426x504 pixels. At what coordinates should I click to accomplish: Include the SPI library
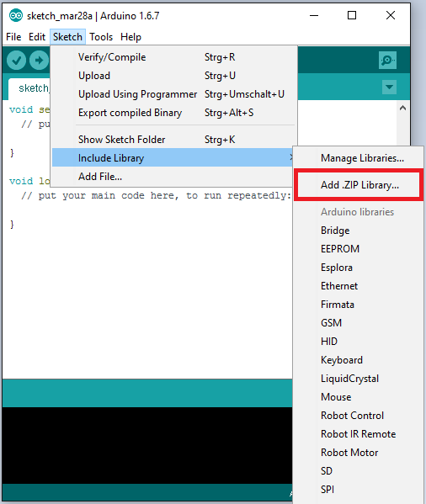tap(358, 490)
